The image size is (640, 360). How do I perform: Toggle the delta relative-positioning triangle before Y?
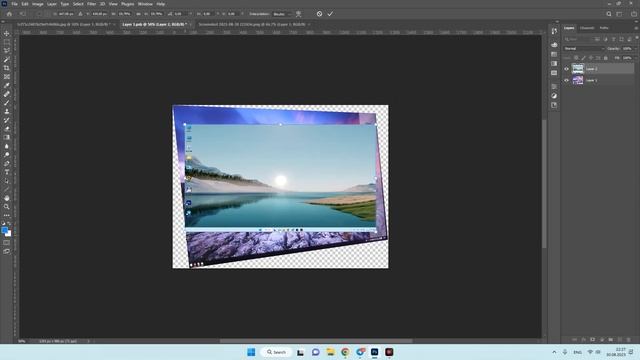(80, 14)
